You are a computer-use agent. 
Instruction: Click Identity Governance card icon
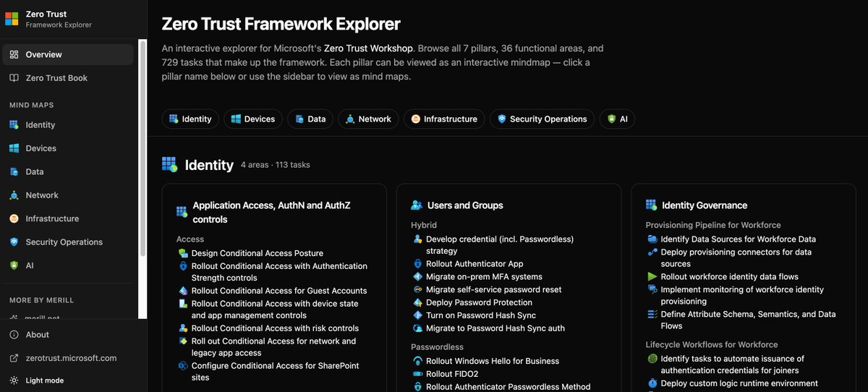pos(651,205)
